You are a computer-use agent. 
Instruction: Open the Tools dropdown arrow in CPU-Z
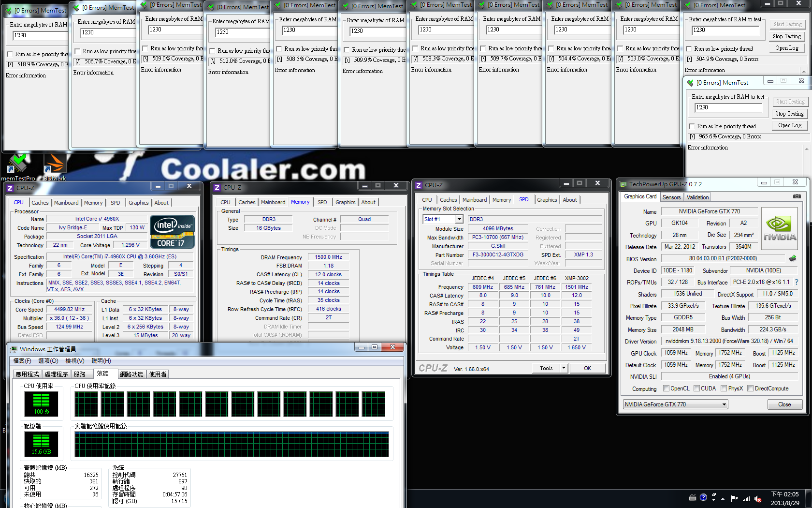click(x=564, y=368)
